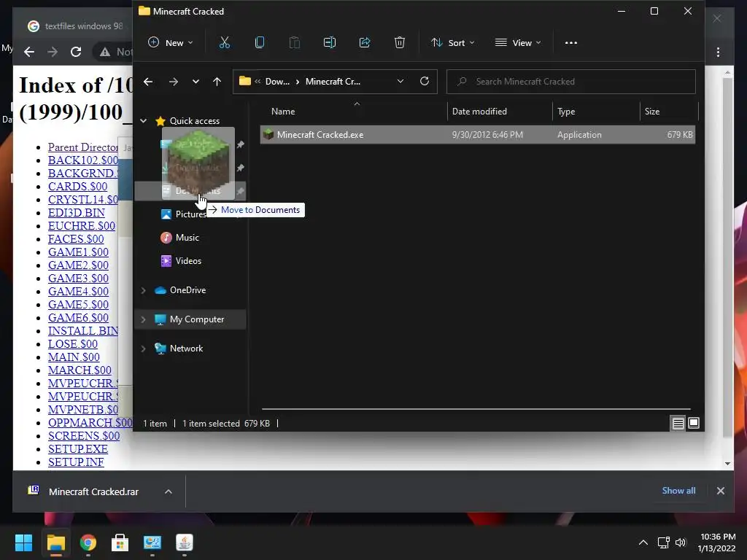The image size is (747, 560).
Task: Select Pictures in Quick access
Action: coord(190,214)
